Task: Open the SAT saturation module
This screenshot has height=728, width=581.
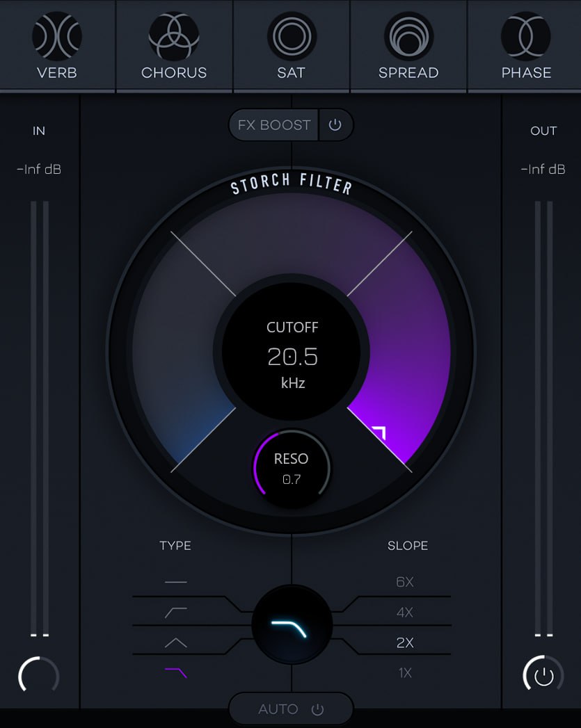Action: click(x=291, y=35)
